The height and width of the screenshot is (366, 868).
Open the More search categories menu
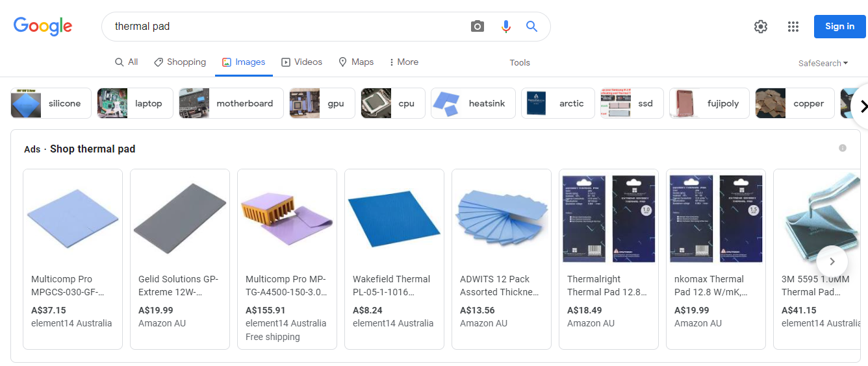click(x=403, y=62)
